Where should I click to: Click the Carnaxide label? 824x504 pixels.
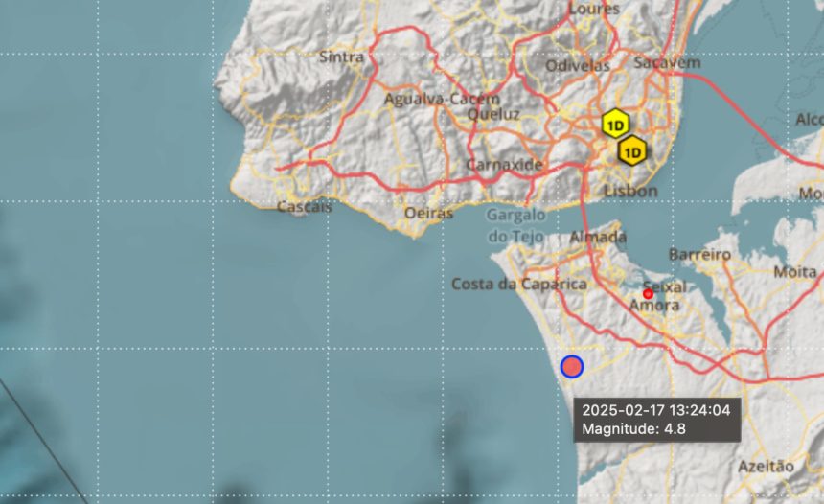pos(505,165)
